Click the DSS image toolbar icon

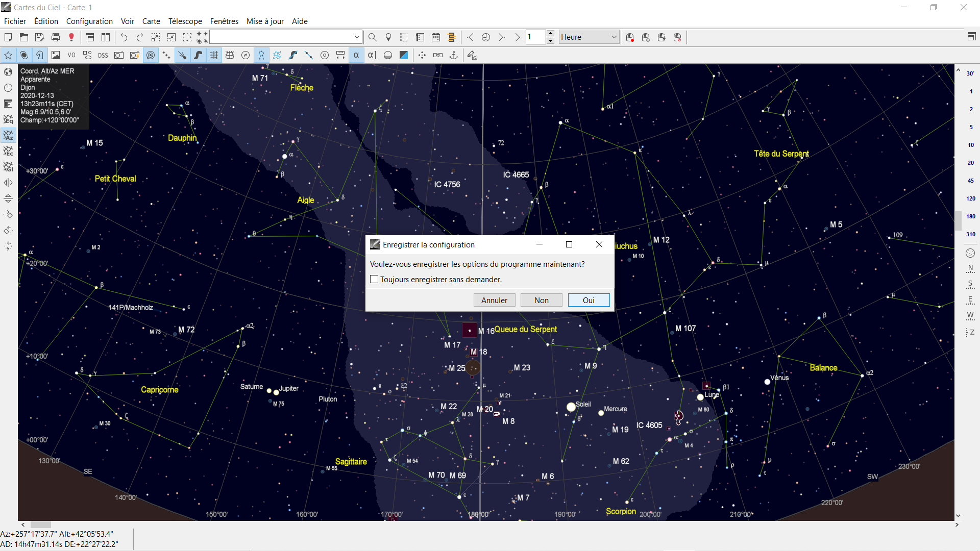103,55
